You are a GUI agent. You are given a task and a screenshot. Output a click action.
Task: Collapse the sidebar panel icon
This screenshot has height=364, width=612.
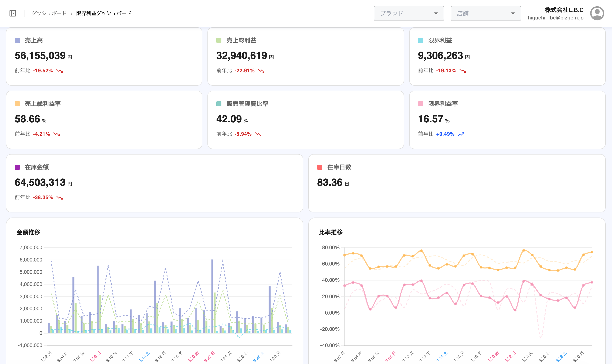[x=12, y=13]
